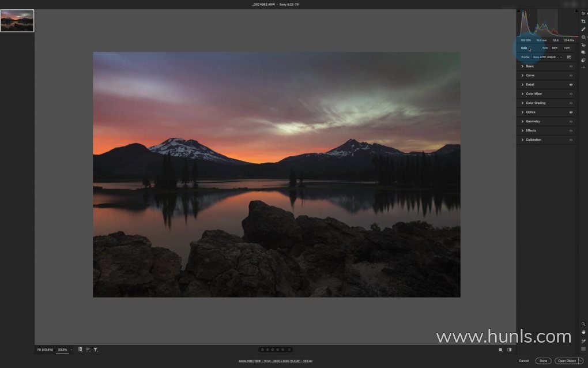Open the Snapshots panel icon

583,52
